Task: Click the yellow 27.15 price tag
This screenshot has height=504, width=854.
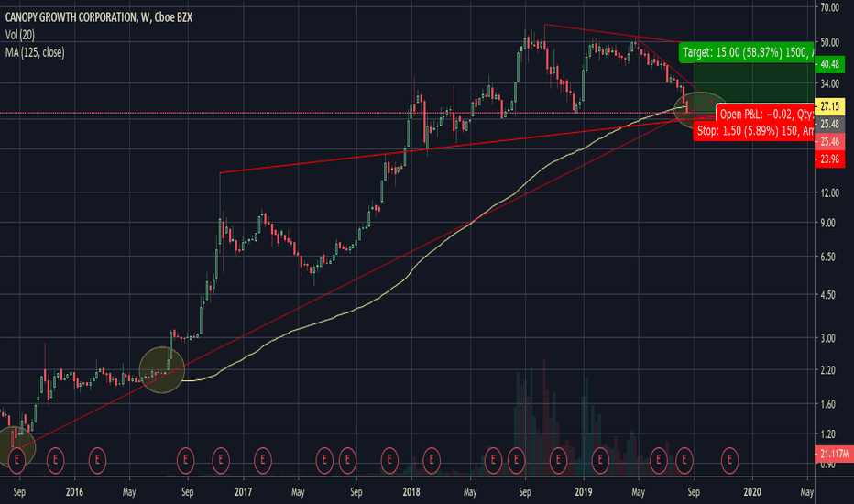Action: (x=829, y=106)
